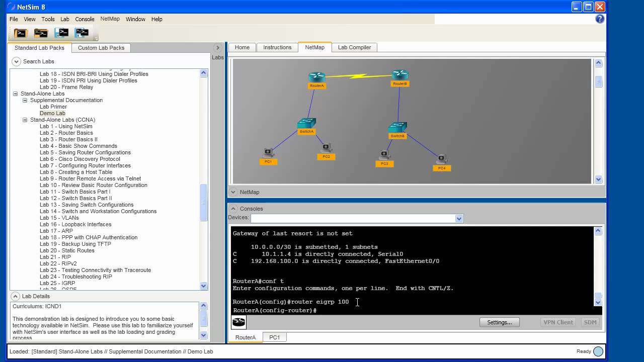Open the Lab menu
The height and width of the screenshot is (362, 644).
click(65, 19)
